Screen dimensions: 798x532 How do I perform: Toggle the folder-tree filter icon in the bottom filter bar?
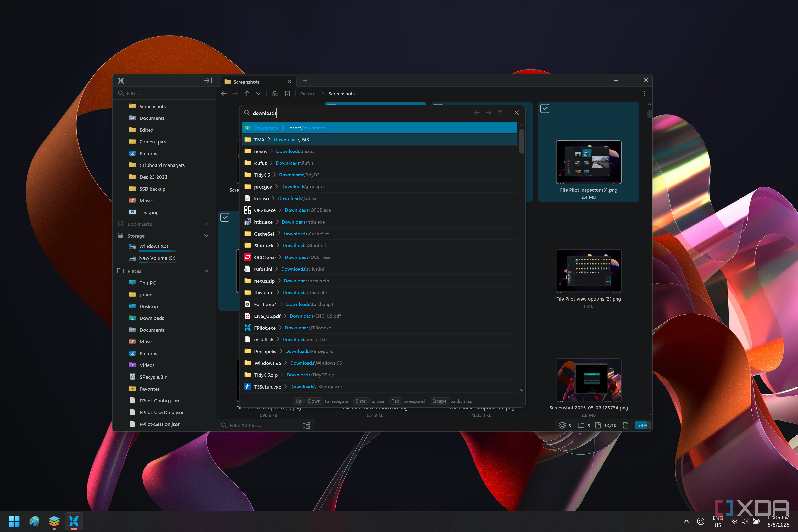click(307, 425)
